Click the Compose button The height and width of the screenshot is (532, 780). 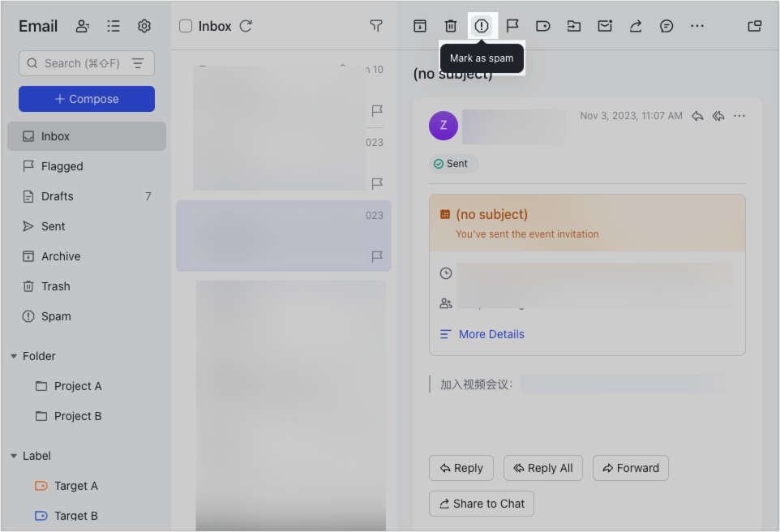[87, 99]
